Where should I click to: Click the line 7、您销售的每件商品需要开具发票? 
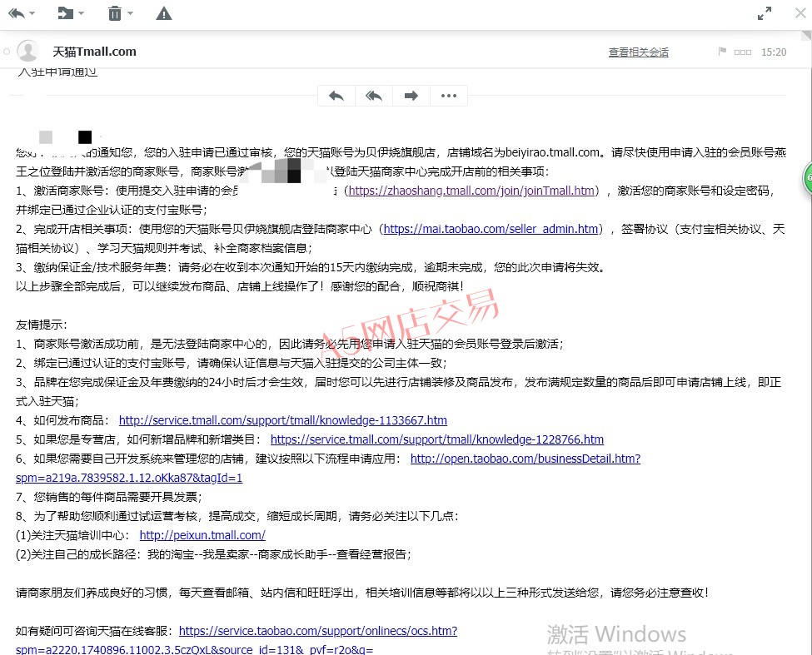point(109,497)
